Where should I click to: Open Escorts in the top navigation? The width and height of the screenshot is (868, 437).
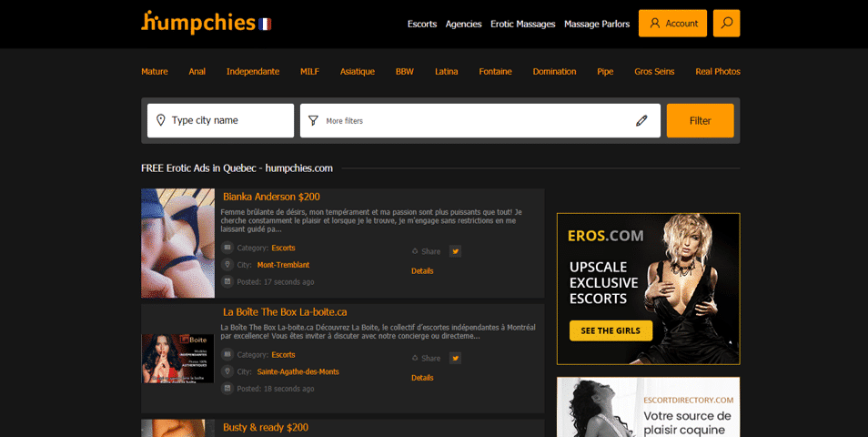(422, 24)
